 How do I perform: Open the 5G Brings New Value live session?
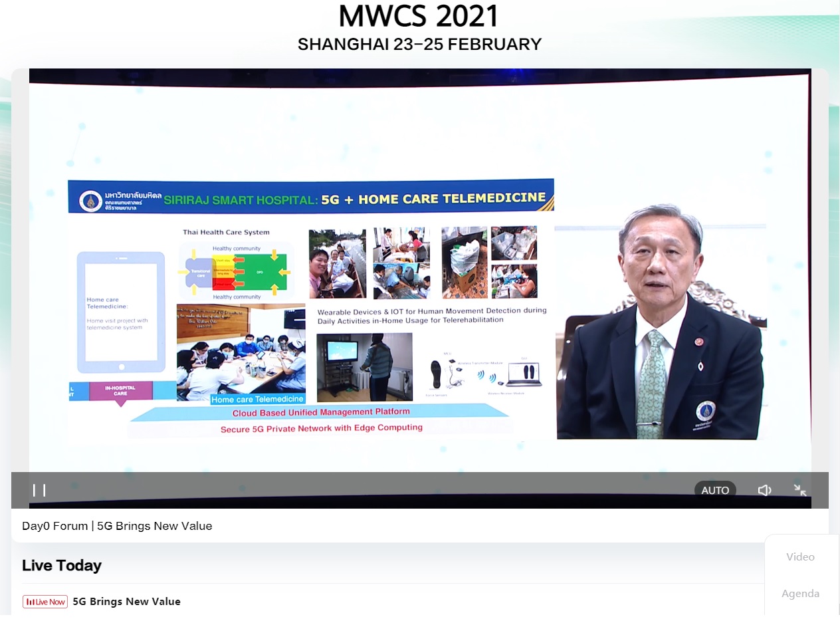[x=126, y=602]
